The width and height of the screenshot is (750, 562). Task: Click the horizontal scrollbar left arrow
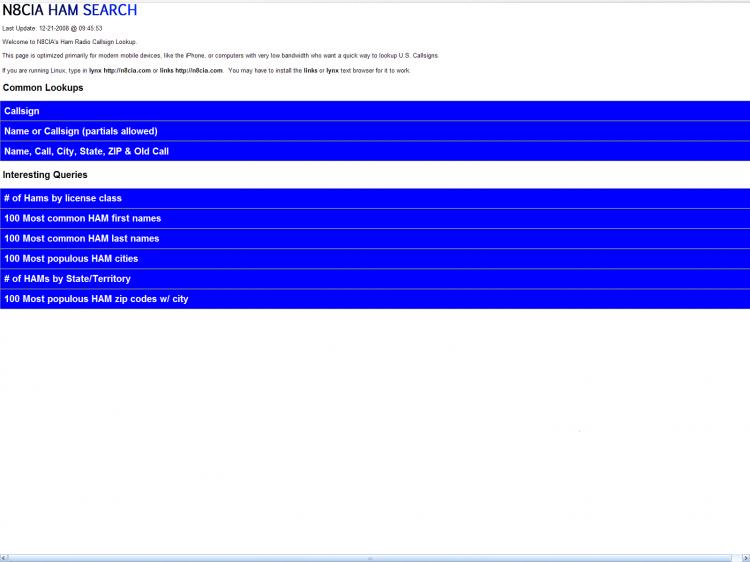click(x=5, y=557)
